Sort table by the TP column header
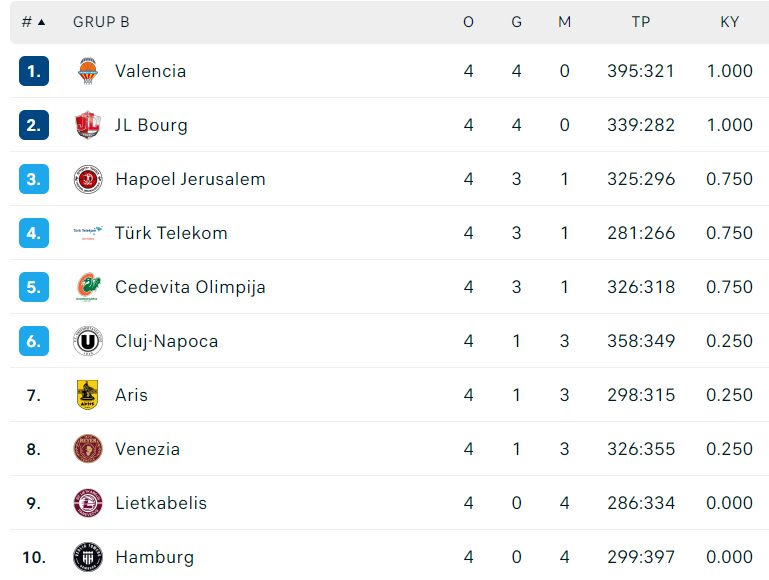This screenshot has height=580, width=769. (640, 22)
